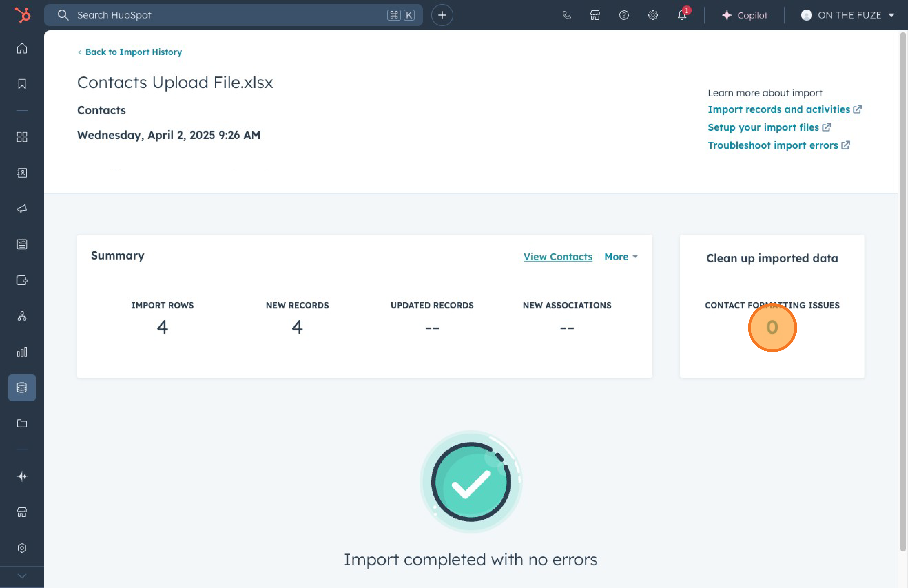Viewport: 908px width, 588px height.
Task: Click the phone calling icon in top bar
Action: (x=567, y=15)
